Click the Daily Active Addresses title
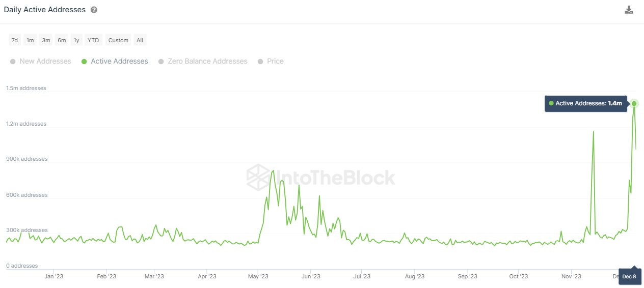 [45, 10]
